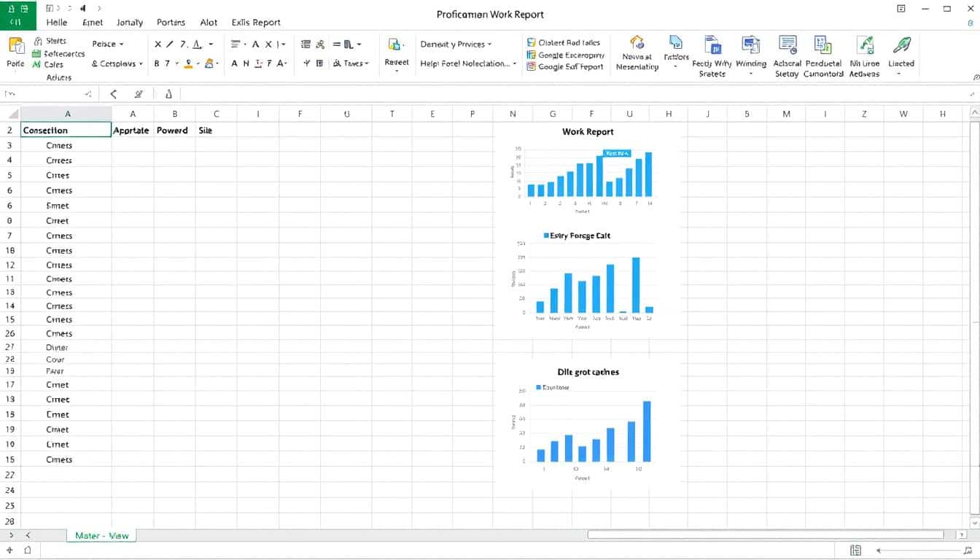Click the Pofle clipboard icon in ribbon
This screenshot has height=560, width=980.
pyautogui.click(x=15, y=47)
